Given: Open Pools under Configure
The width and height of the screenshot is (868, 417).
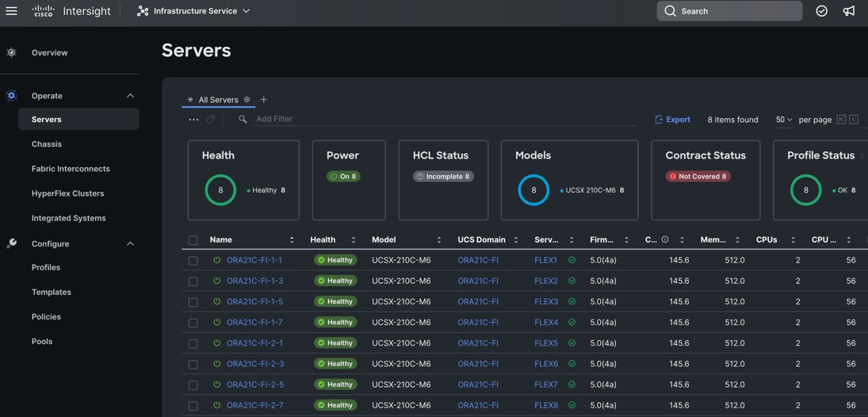Looking at the screenshot, I should (42, 341).
